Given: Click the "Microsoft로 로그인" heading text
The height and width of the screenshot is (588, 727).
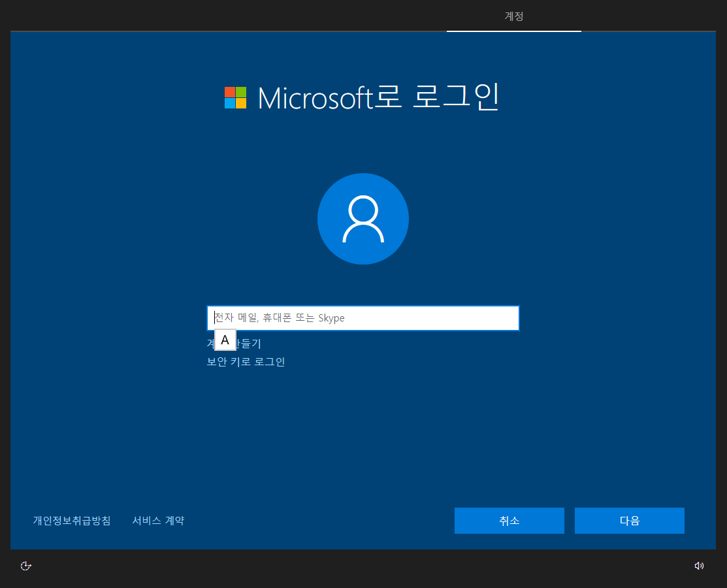Looking at the screenshot, I should tap(378, 97).
